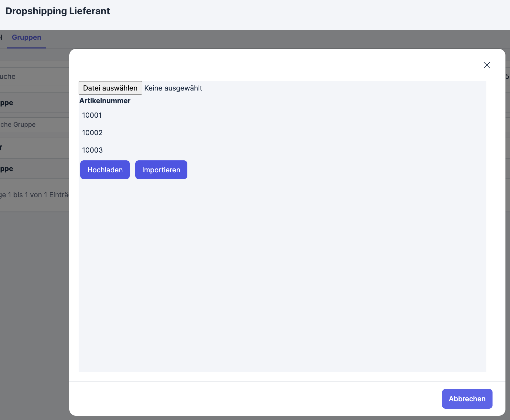Switch to the Gruppen tab

pyautogui.click(x=27, y=38)
